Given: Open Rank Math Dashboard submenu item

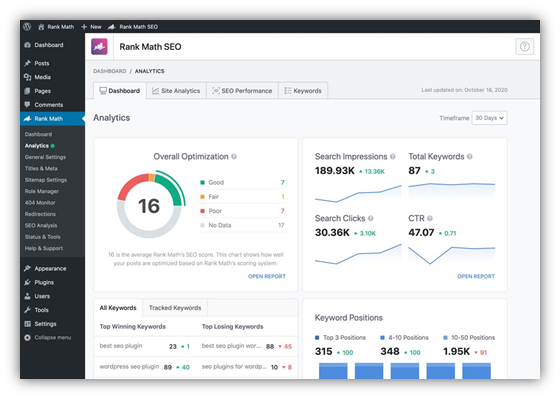Looking at the screenshot, I should tap(38, 134).
